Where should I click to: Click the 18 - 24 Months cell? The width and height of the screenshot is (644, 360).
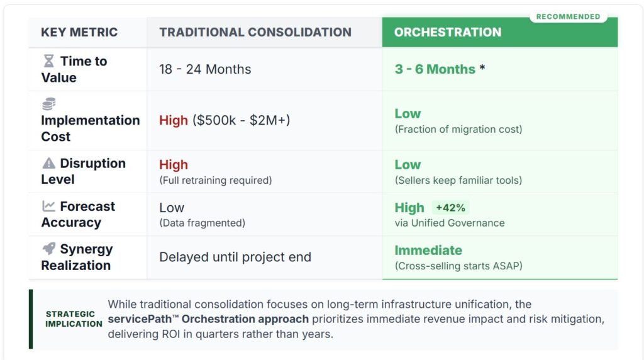tap(205, 69)
